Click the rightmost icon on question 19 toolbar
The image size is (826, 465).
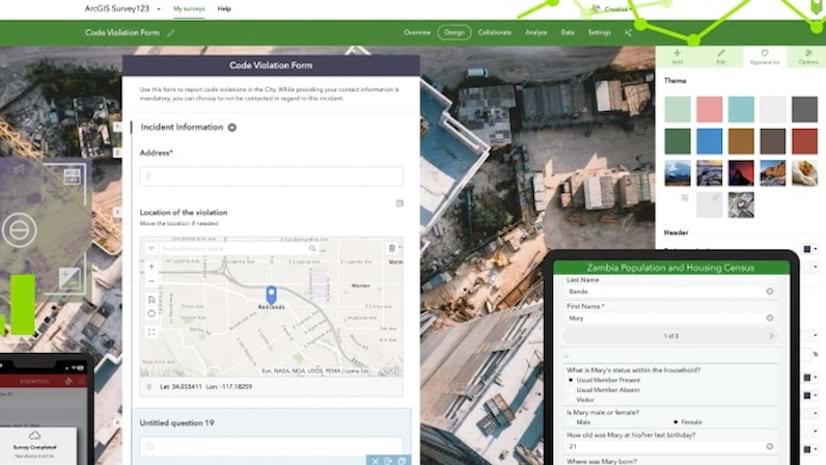pyautogui.click(x=401, y=461)
